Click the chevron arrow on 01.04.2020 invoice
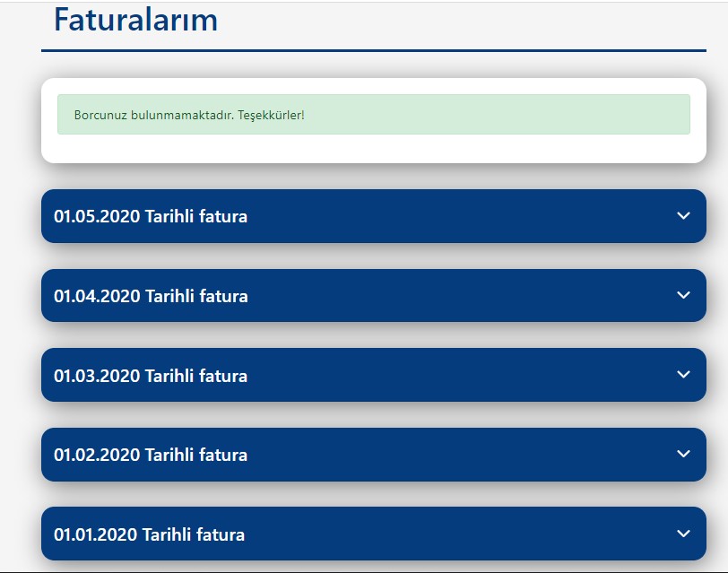Image resolution: width=728 pixels, height=573 pixels. pyautogui.click(x=683, y=295)
